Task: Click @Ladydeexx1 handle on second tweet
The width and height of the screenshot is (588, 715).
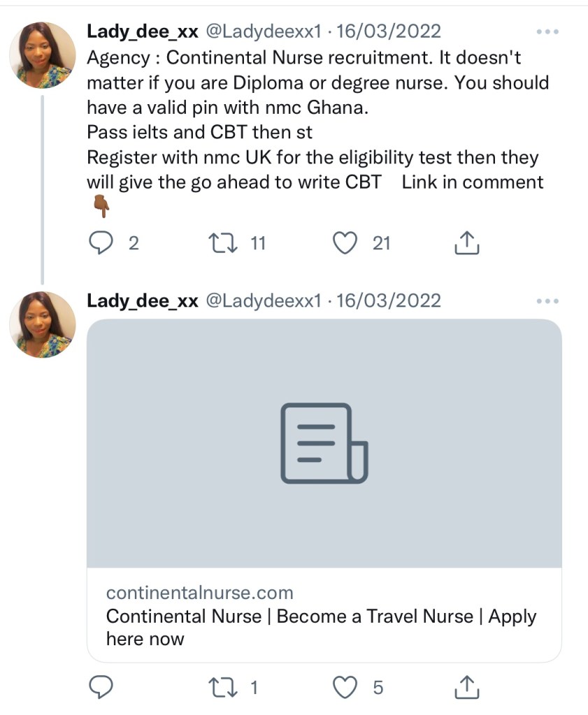Action: 262,301
